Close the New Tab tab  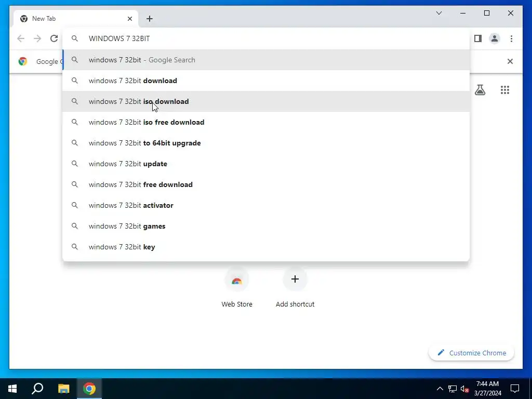click(x=129, y=19)
